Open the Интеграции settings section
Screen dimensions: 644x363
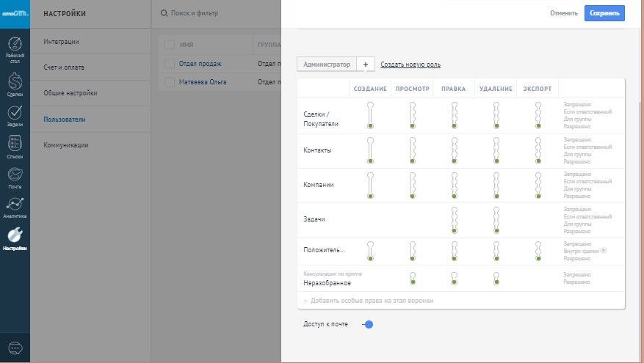[61, 42]
